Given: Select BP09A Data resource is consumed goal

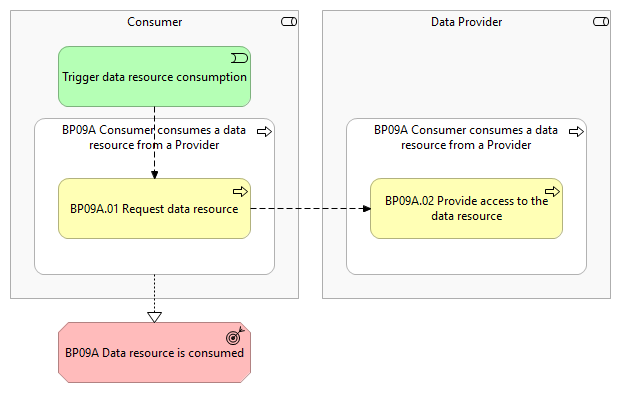Looking at the screenshot, I should point(154,352).
